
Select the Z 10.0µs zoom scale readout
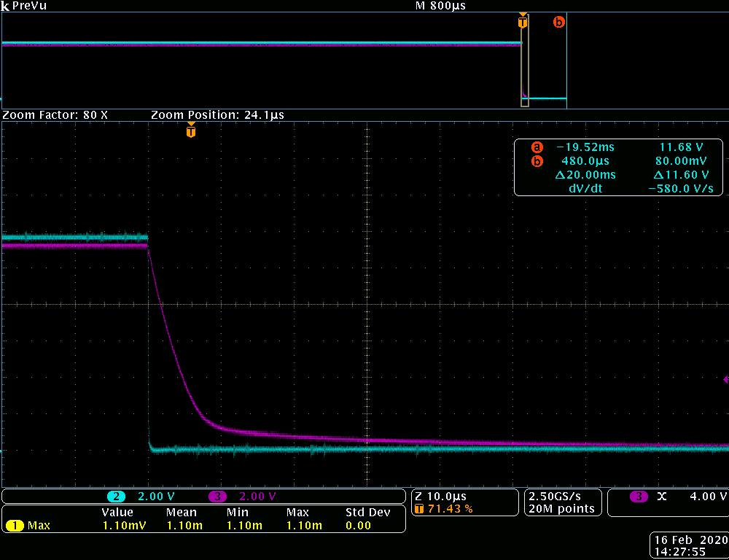(x=440, y=496)
